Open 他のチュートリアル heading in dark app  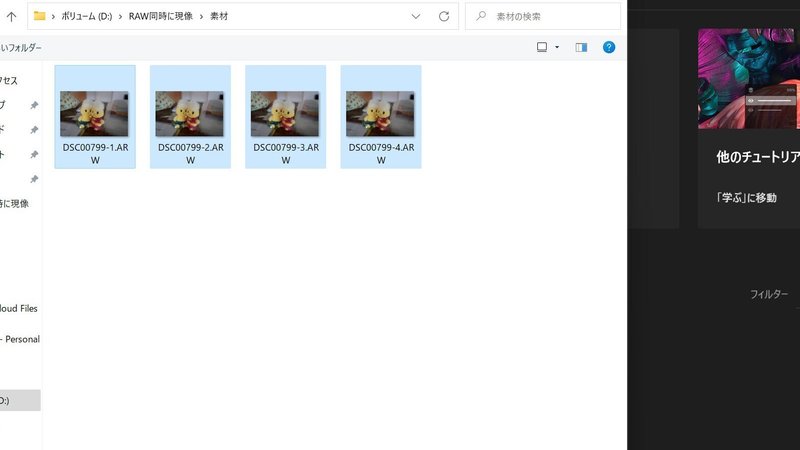click(x=758, y=157)
